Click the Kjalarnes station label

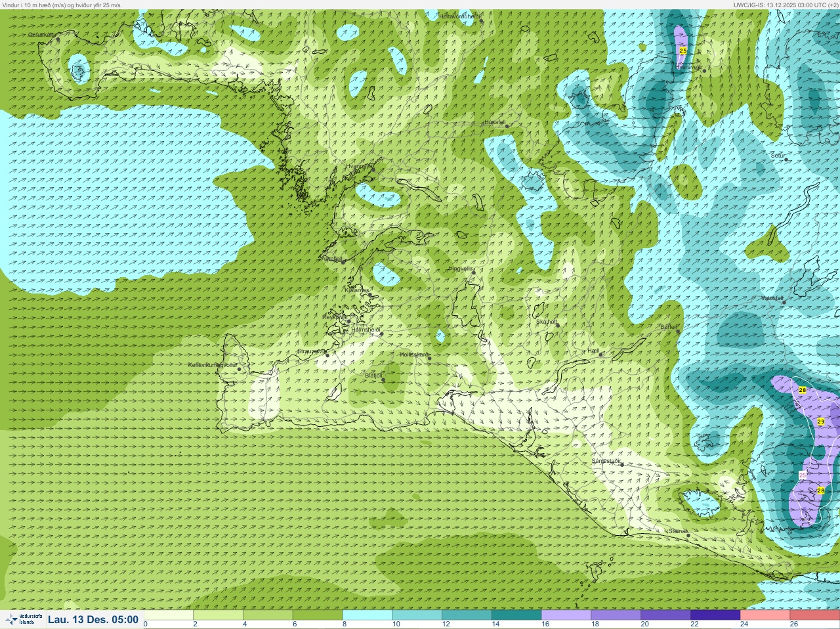point(357,290)
